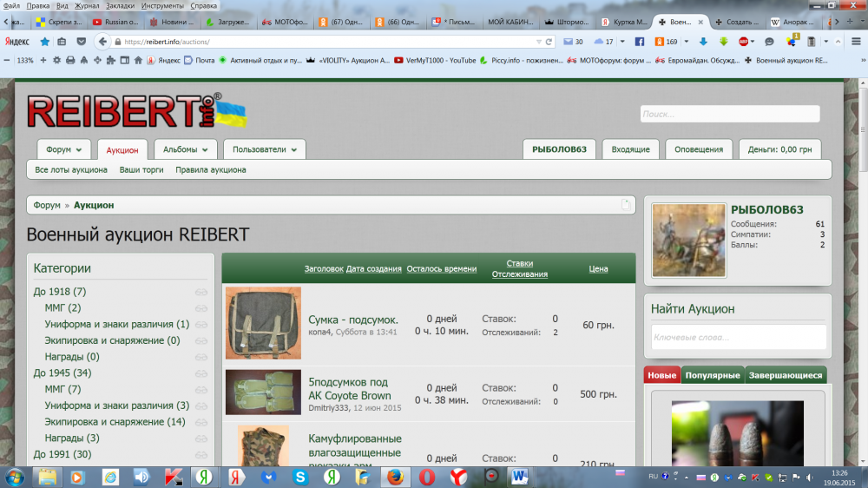This screenshot has height=488, width=868.
Task: Click the Ключевые слова input field
Action: coord(739,337)
